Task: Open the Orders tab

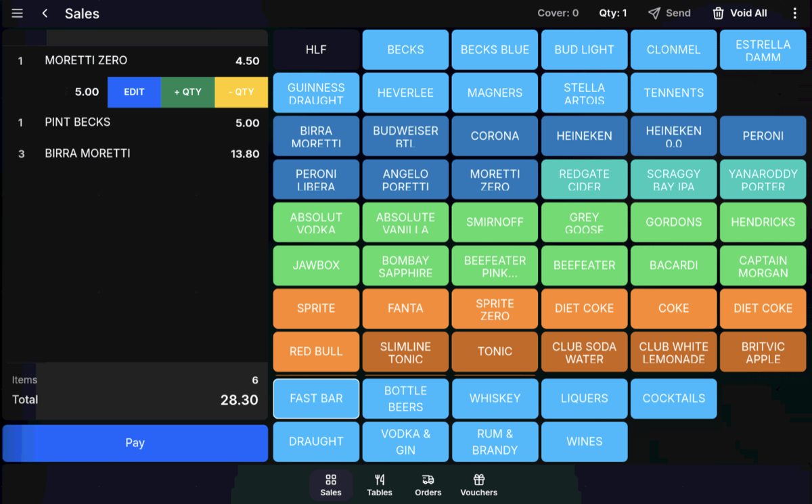Action: pyautogui.click(x=428, y=485)
